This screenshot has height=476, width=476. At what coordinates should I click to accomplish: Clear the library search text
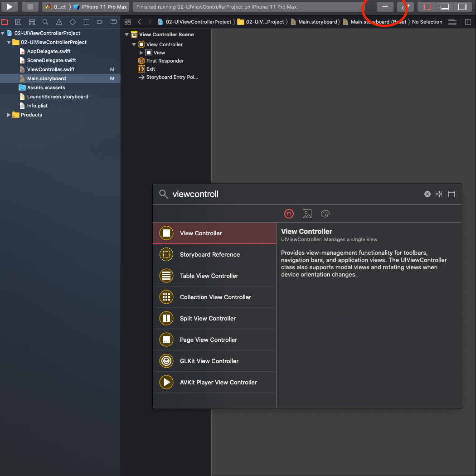click(x=427, y=194)
